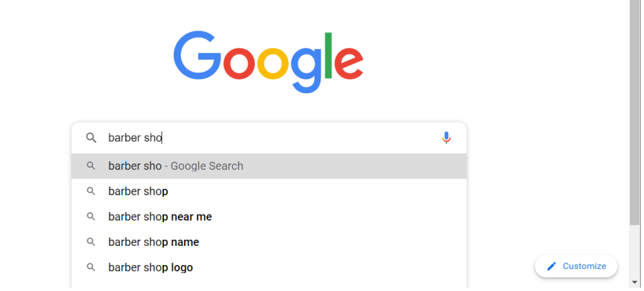Click inside the search text field
Image resolution: width=644 pixels, height=291 pixels.
tap(269, 138)
